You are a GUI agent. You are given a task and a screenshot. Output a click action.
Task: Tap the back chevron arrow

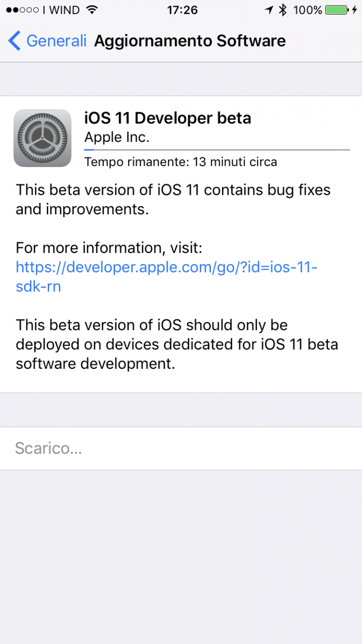coord(15,41)
